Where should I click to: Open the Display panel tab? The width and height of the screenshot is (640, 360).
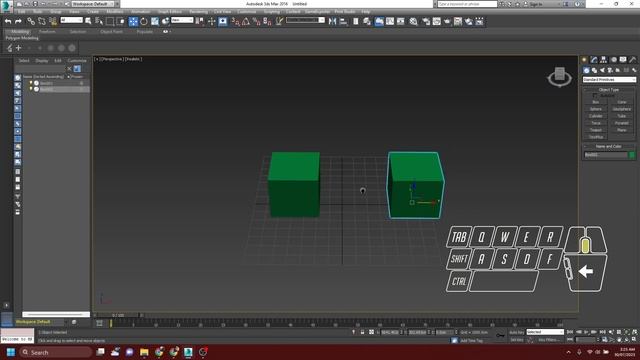click(623, 60)
